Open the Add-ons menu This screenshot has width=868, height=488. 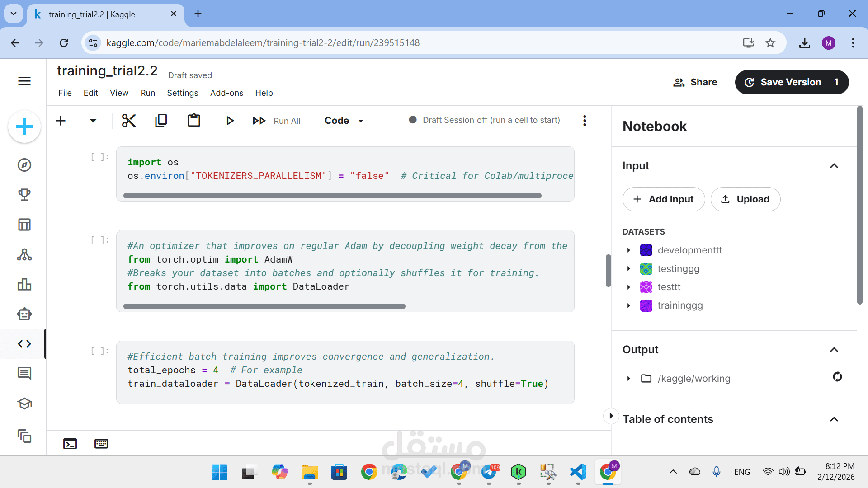226,93
